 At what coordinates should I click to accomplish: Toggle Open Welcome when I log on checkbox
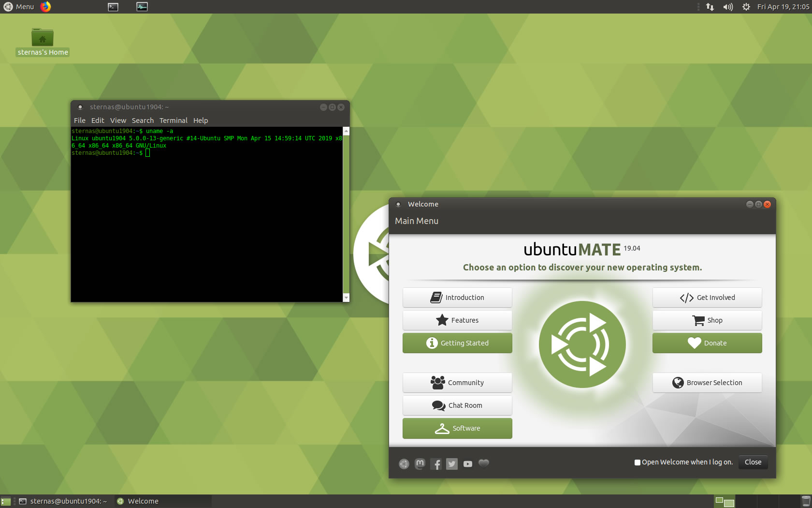point(638,463)
